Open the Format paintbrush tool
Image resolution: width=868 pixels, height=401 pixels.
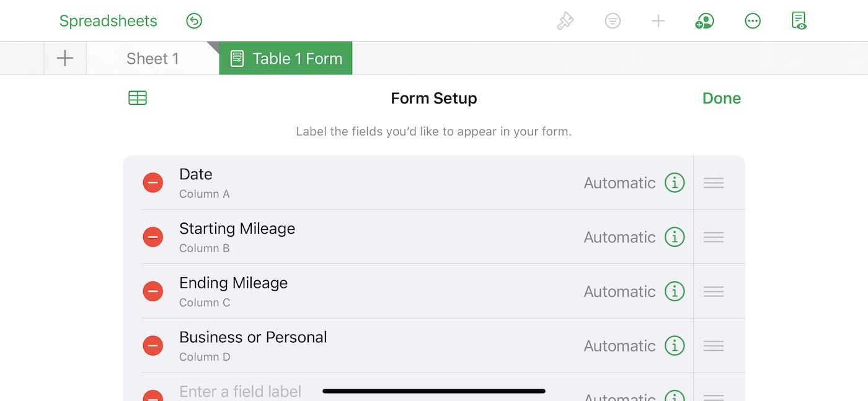565,21
